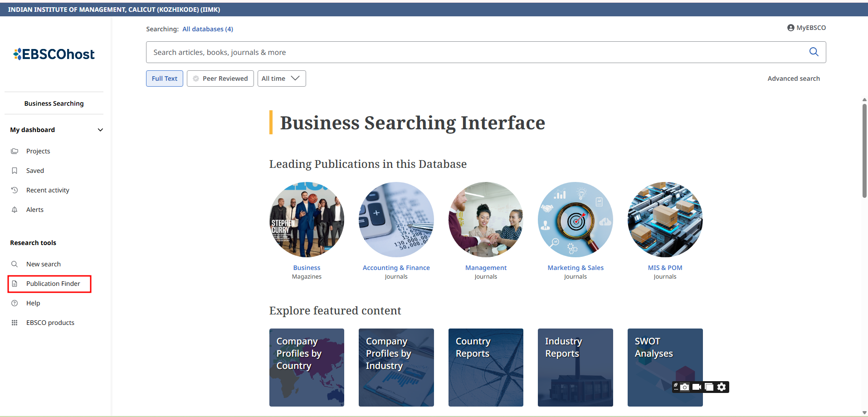Open the All databases (4) selector
The image size is (868, 417).
pos(208,29)
